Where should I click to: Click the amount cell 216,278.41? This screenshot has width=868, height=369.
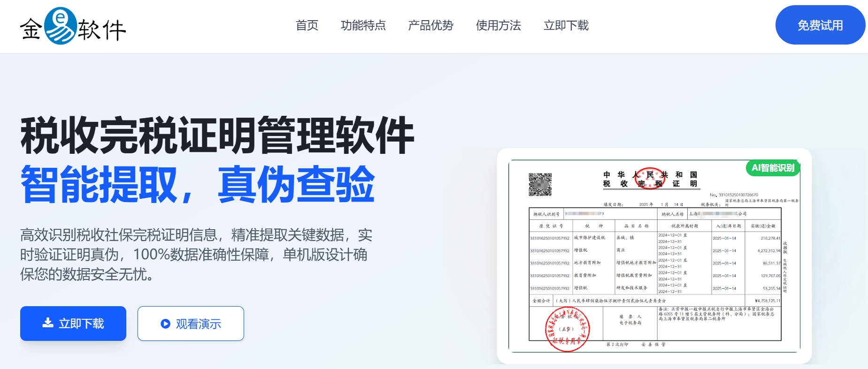click(770, 238)
